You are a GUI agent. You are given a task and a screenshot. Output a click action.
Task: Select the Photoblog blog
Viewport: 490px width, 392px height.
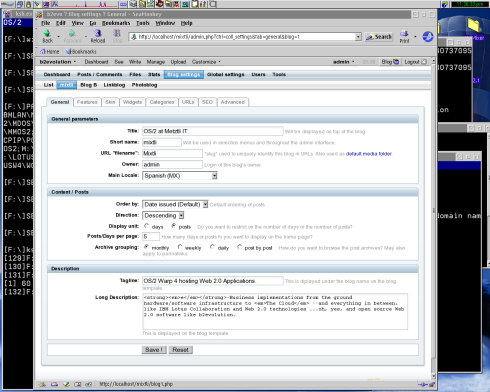(144, 85)
